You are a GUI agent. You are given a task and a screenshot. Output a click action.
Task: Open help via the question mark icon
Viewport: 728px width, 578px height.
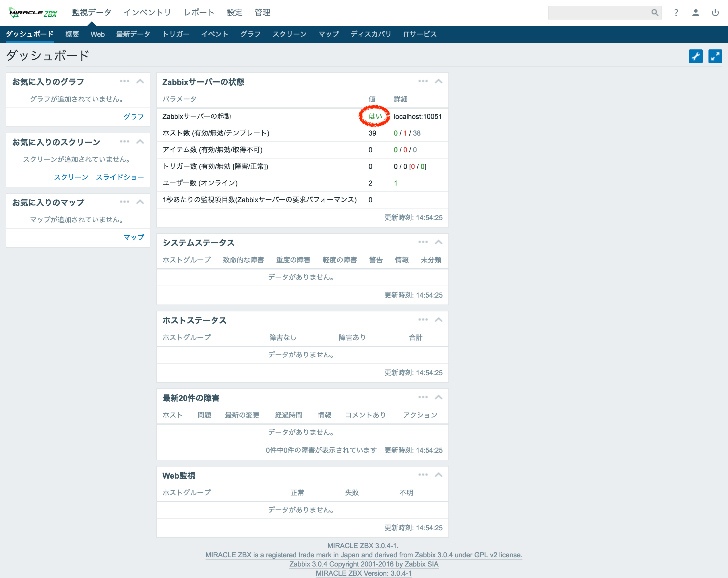click(x=676, y=13)
